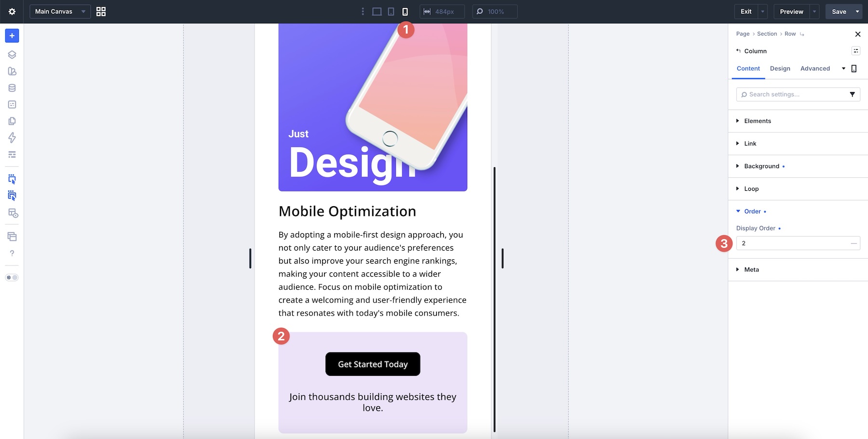This screenshot has width=868, height=439.
Task: Select the click-mode cursor icon
Action: click(12, 179)
